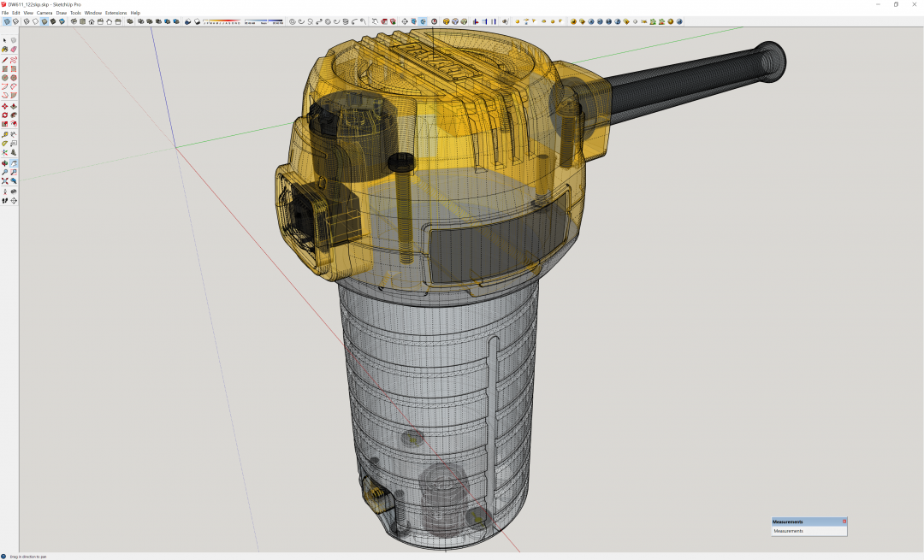Pick the Tape Measure tool
The width and height of the screenshot is (924, 560).
point(5,134)
